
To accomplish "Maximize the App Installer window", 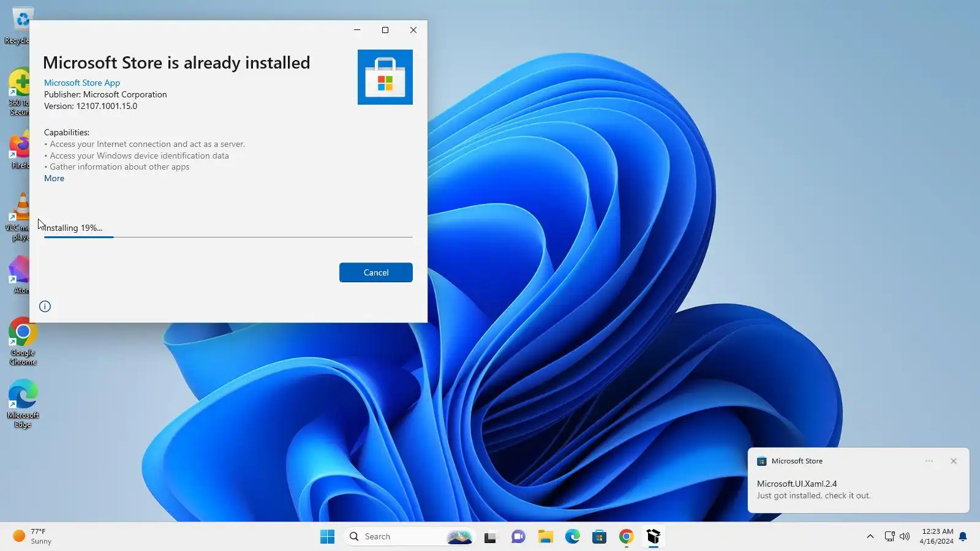I will tap(385, 30).
